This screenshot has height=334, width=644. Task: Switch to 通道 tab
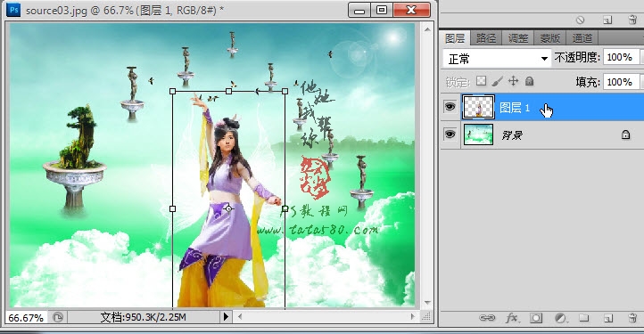coord(582,38)
